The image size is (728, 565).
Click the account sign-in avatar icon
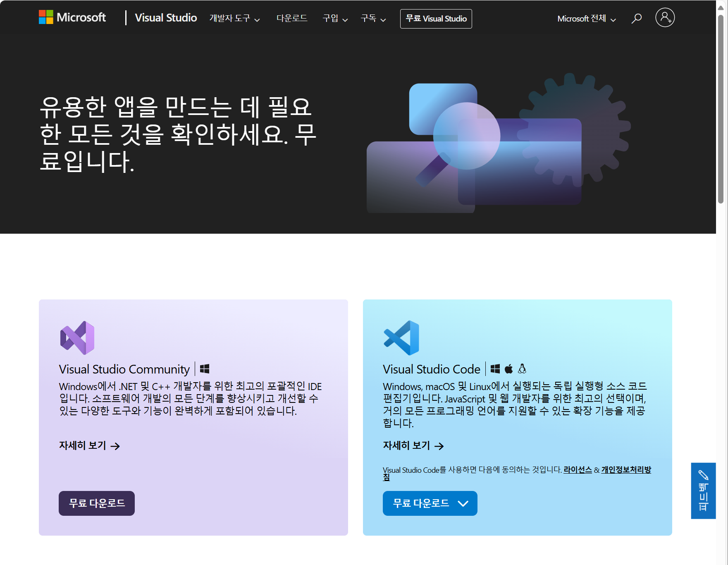click(665, 17)
